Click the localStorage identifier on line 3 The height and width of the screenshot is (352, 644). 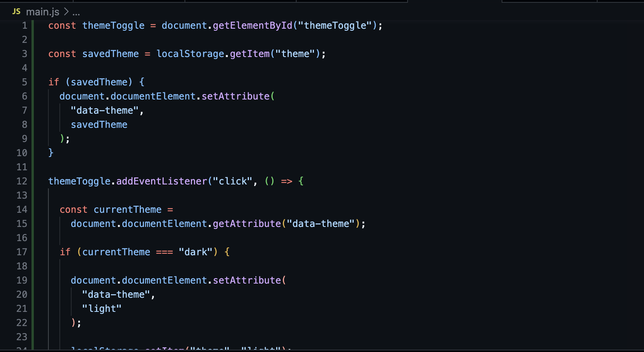pos(190,54)
